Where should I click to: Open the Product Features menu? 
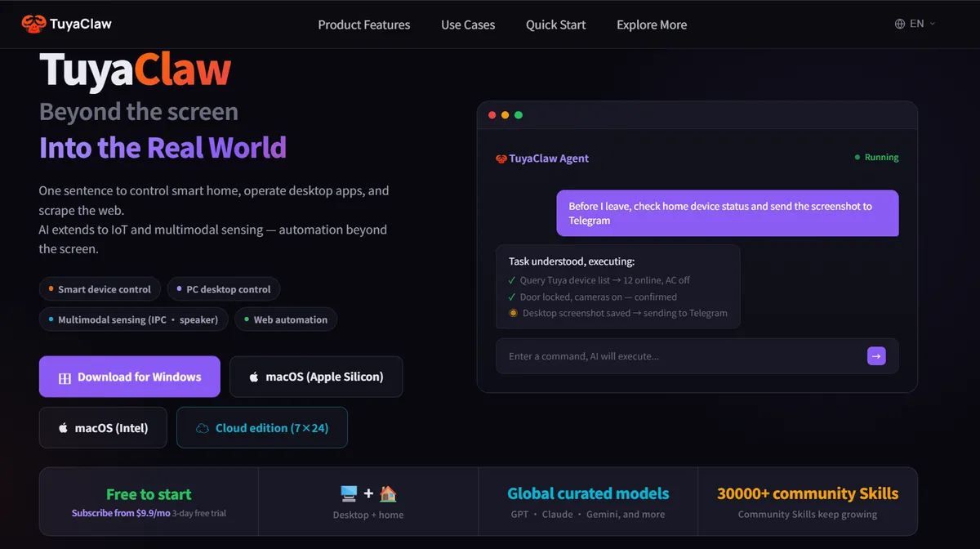(x=364, y=25)
